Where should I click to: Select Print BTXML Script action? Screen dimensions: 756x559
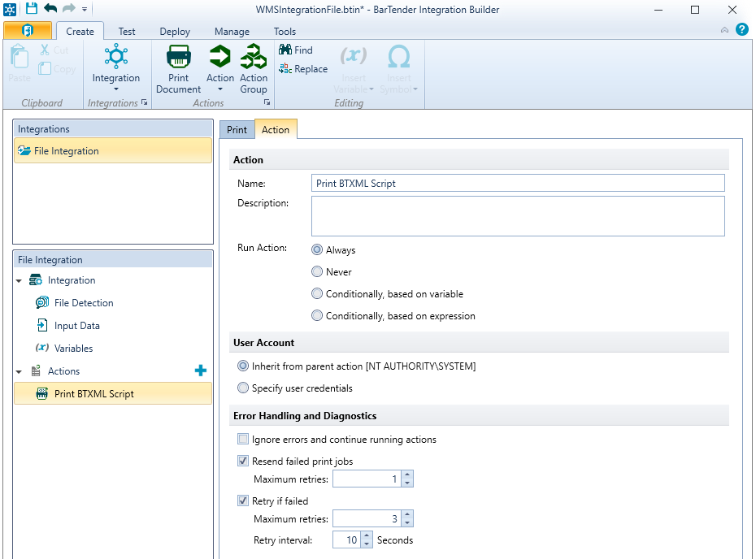(x=113, y=394)
